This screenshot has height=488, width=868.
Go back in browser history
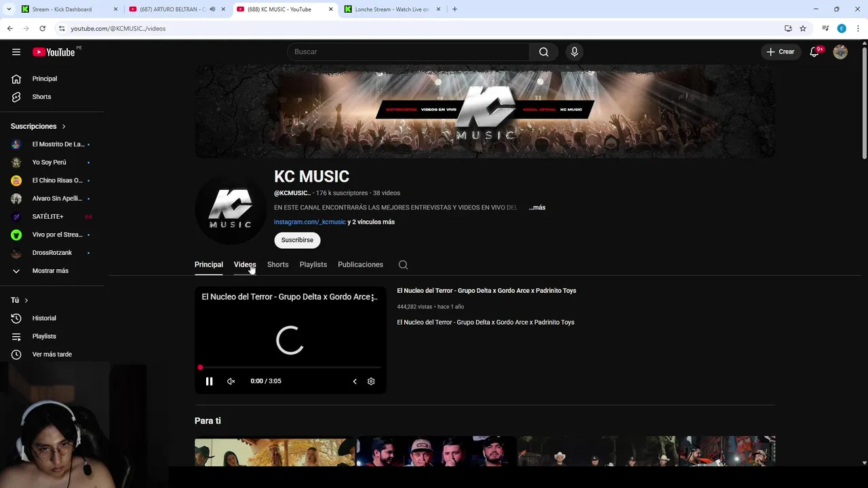pos(9,28)
